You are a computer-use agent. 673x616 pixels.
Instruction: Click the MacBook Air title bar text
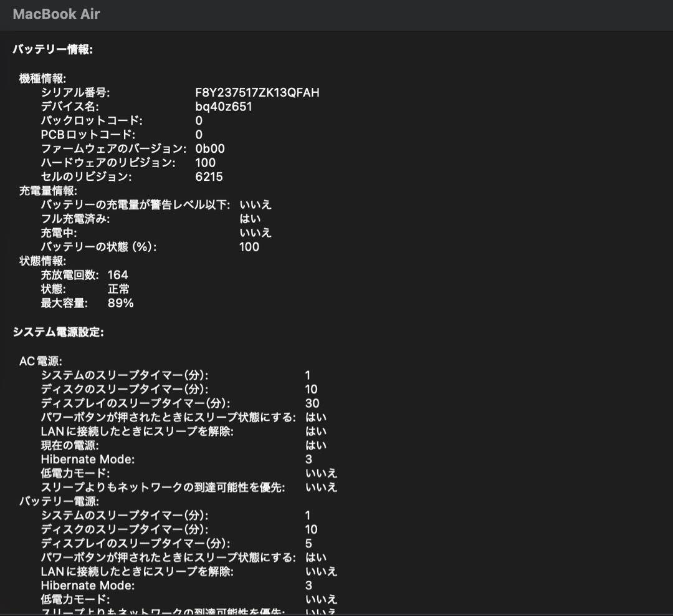(56, 15)
